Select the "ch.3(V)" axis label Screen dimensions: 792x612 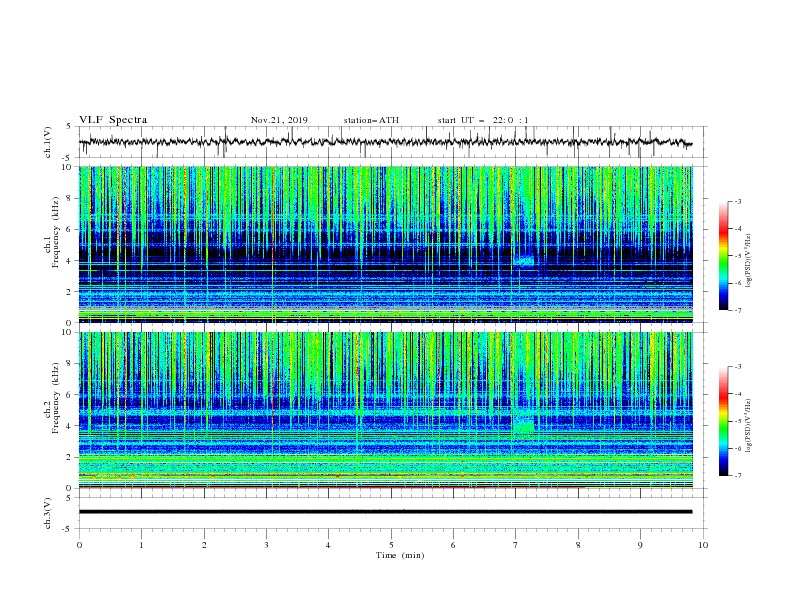pyautogui.click(x=48, y=513)
